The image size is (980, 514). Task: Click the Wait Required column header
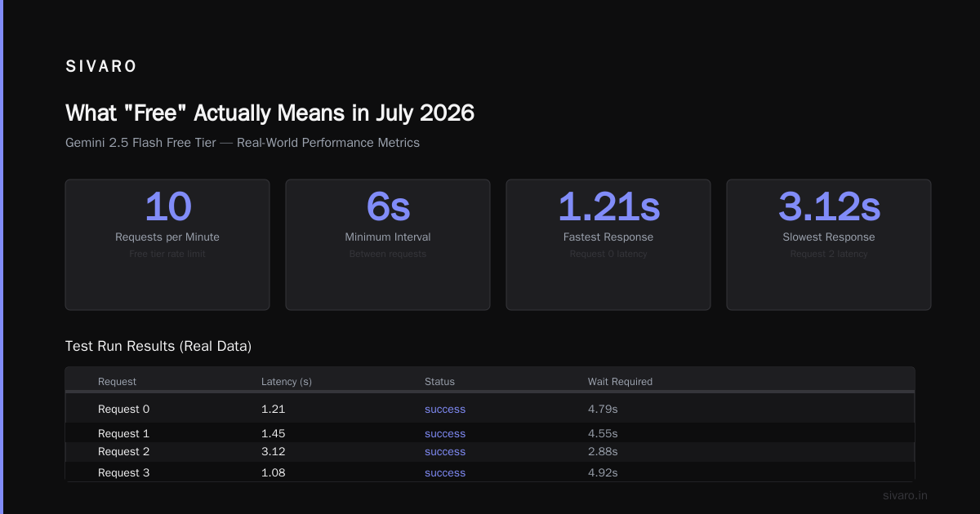pos(620,381)
